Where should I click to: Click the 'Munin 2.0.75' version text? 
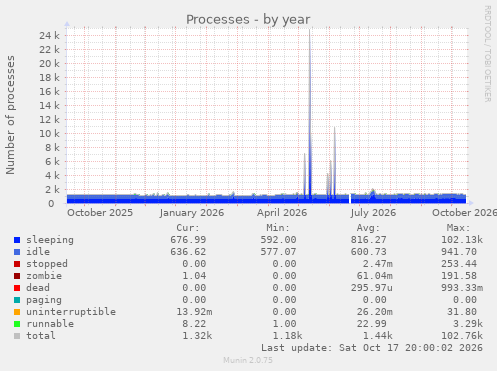click(x=248, y=360)
